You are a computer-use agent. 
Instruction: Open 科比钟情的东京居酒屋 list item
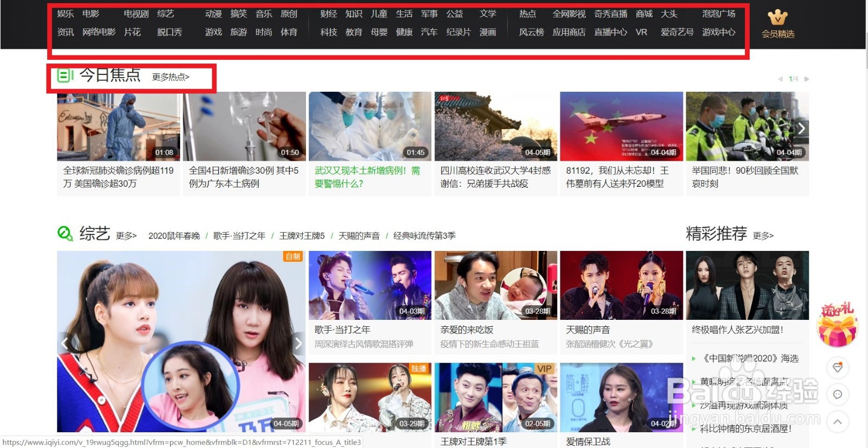745,429
